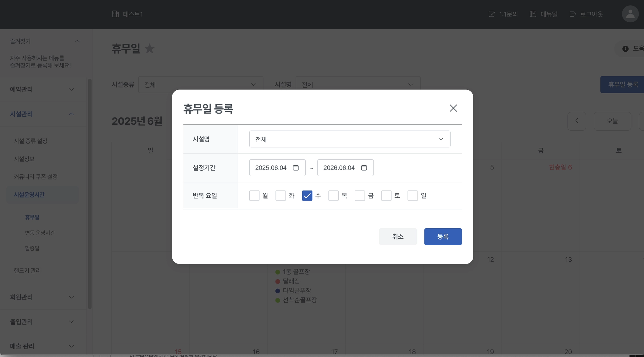This screenshot has height=357, width=644.
Task: Open start date calendar picker icon
Action: [x=296, y=168]
